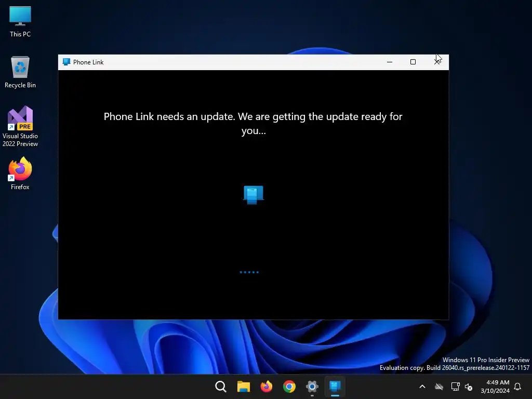The image size is (532, 399).
Task: Maximize the Phone Link window
Action: coord(413,62)
